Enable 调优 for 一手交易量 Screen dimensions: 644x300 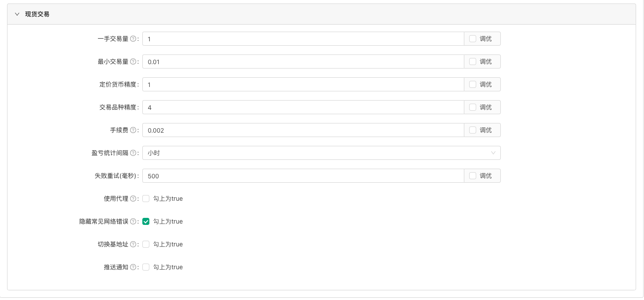(473, 39)
